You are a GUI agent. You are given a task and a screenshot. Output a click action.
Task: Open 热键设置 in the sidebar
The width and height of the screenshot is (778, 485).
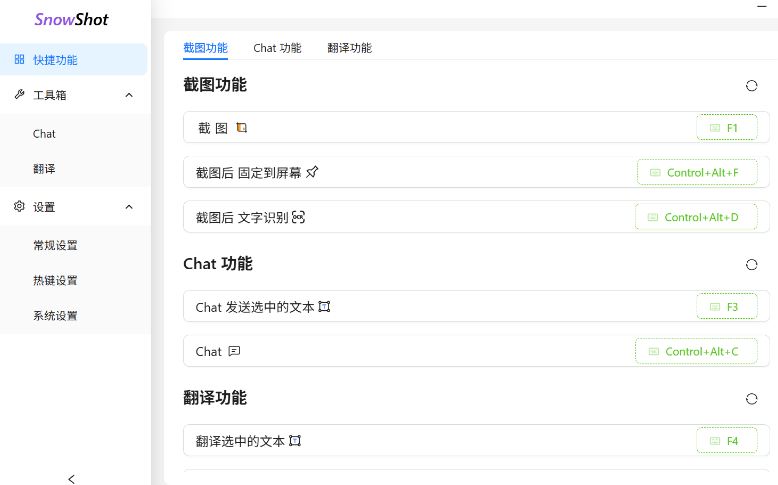pyautogui.click(x=55, y=281)
